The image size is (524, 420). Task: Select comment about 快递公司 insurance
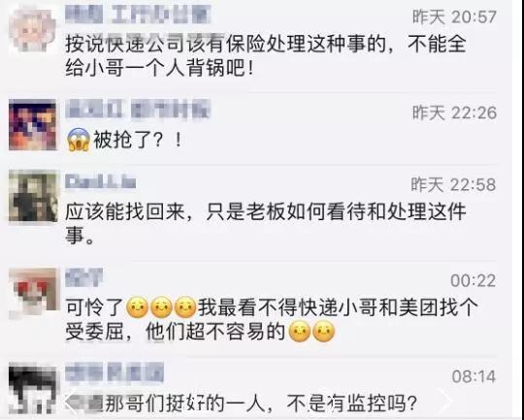pos(266,57)
